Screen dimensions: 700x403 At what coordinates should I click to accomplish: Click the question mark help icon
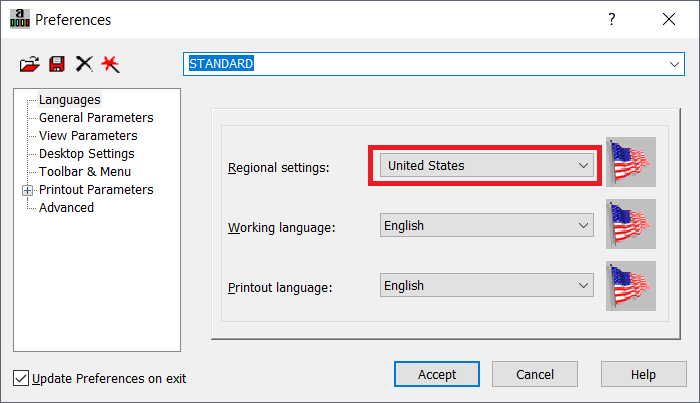coord(612,19)
